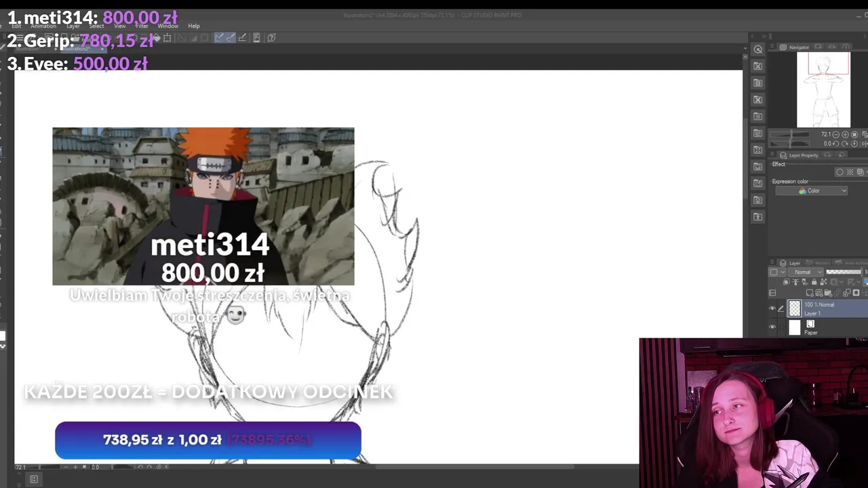Viewport: 868px width, 488px height.
Task: Create a New Layer Folder
Action: click(828, 293)
